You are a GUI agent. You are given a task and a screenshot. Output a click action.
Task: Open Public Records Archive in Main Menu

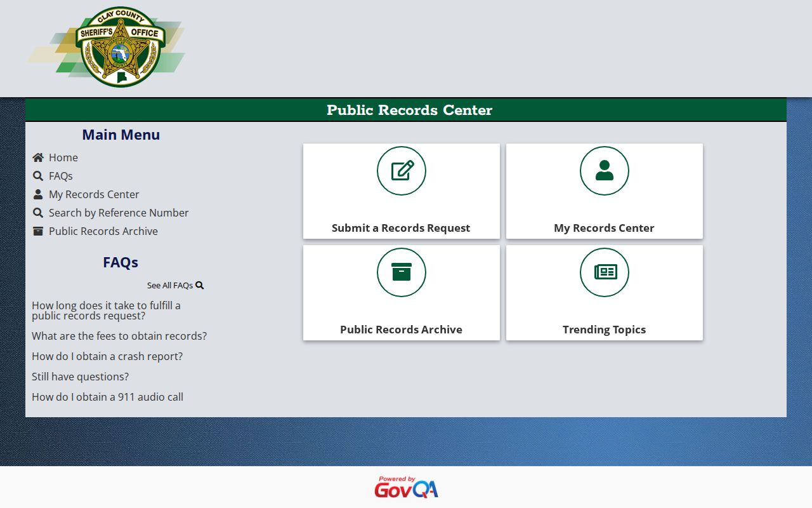(x=103, y=231)
